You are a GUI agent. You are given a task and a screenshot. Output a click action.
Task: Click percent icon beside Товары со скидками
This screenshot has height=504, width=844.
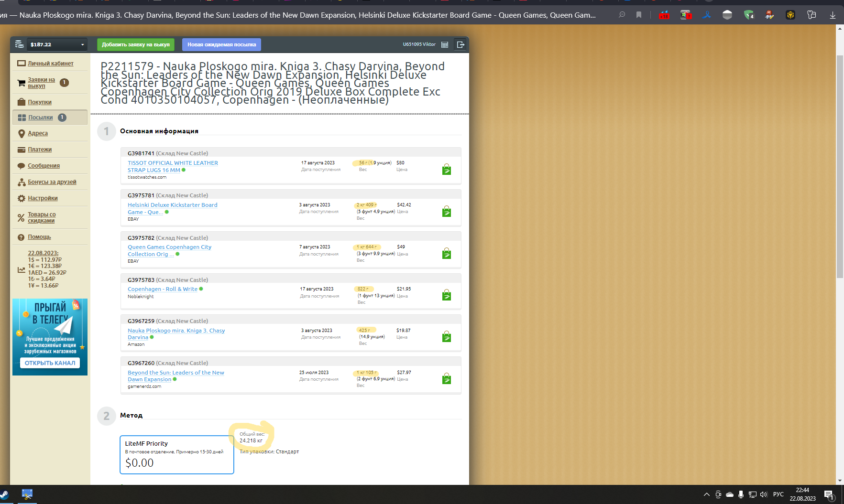[21, 218]
